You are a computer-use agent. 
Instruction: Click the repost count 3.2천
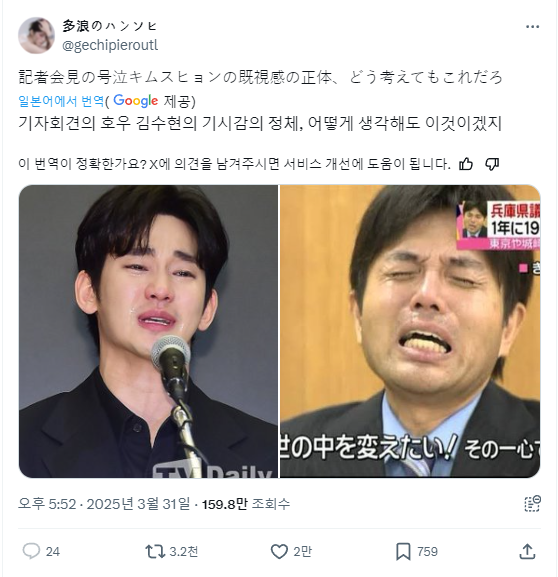pyautogui.click(x=184, y=551)
